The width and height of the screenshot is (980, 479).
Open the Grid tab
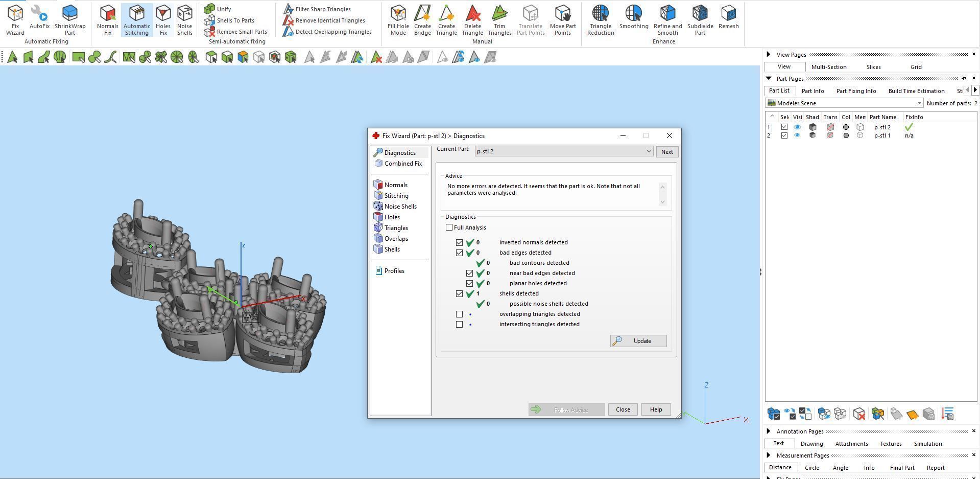[x=916, y=67]
